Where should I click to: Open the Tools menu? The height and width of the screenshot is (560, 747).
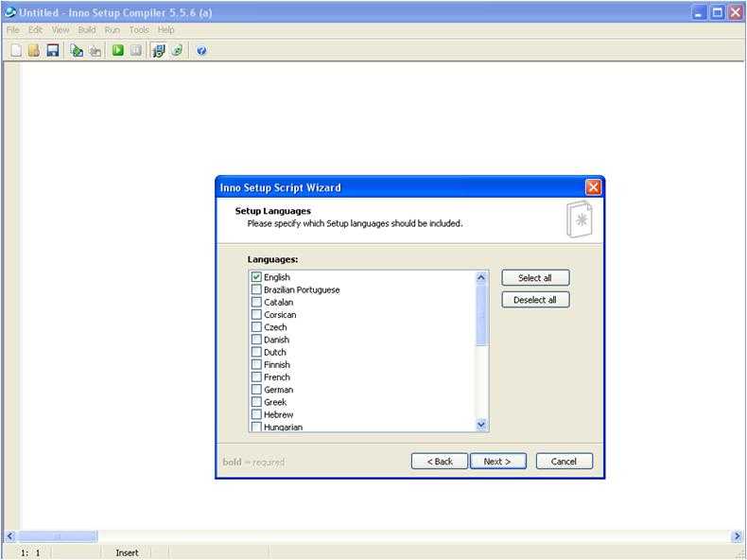point(139,30)
